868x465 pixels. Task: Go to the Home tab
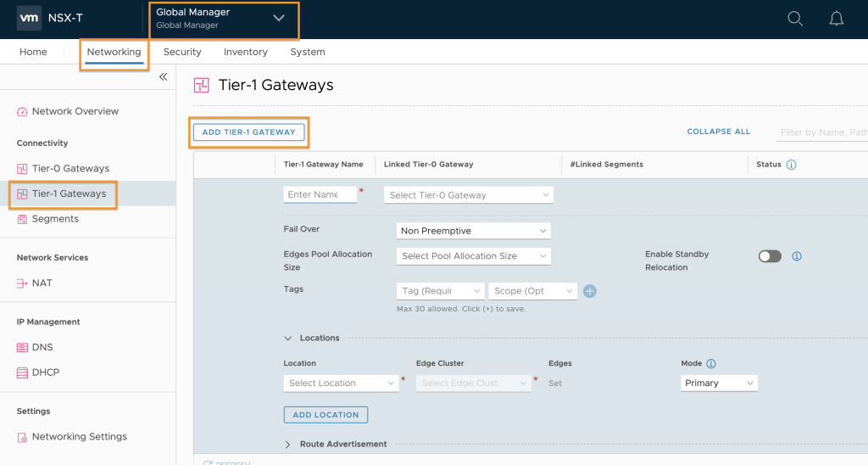tap(33, 52)
